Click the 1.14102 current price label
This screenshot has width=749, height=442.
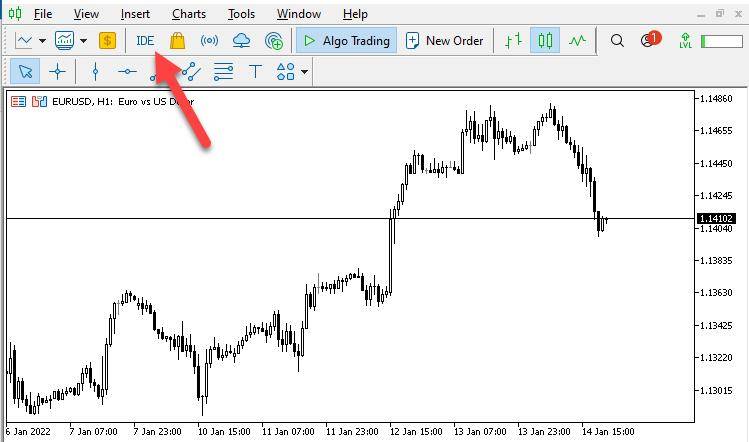(716, 218)
